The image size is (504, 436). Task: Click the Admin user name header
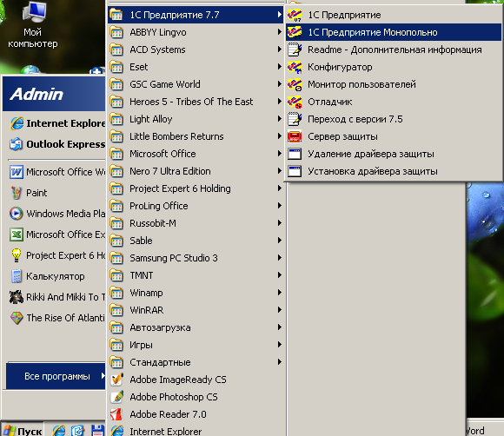[36, 94]
